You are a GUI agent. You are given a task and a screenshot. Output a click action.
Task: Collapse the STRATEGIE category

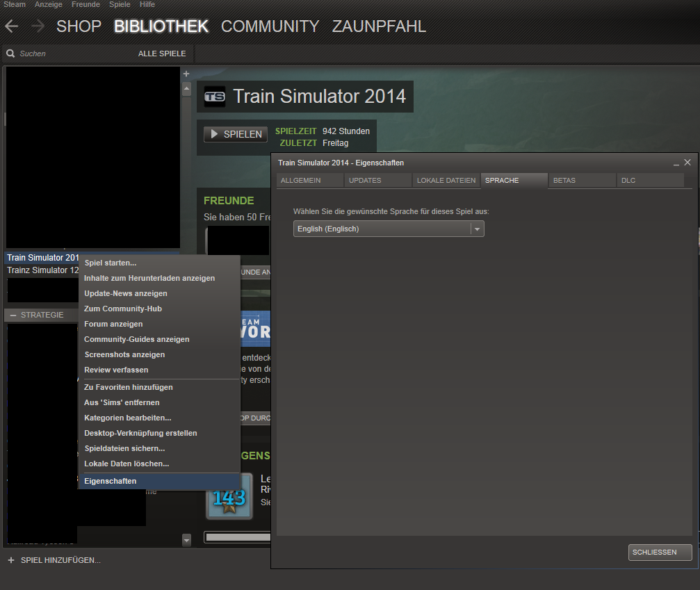click(13, 315)
